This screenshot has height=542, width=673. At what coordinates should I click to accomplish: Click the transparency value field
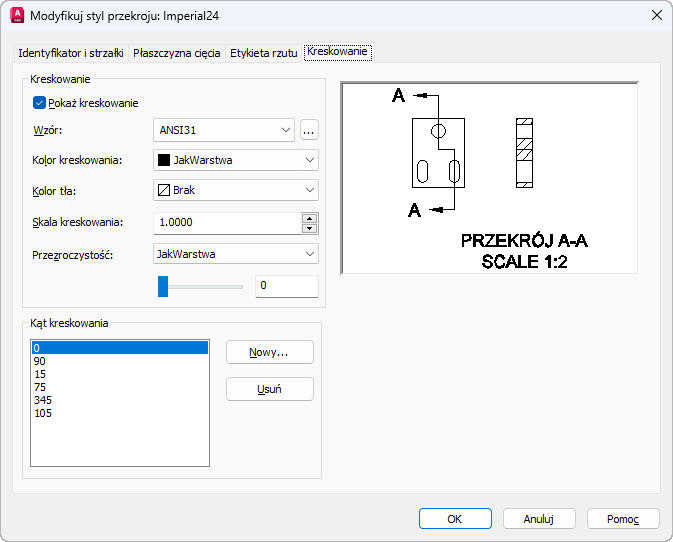pyautogui.click(x=287, y=286)
